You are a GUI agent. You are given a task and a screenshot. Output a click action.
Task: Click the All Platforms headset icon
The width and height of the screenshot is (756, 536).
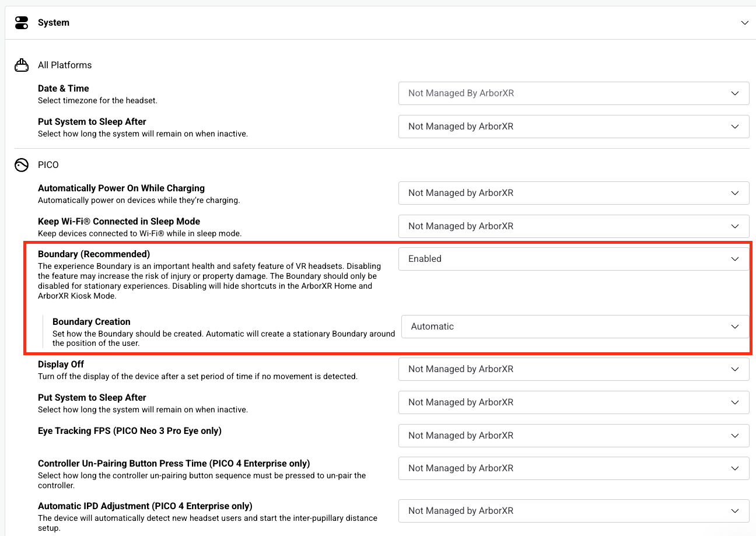pyautogui.click(x=22, y=65)
